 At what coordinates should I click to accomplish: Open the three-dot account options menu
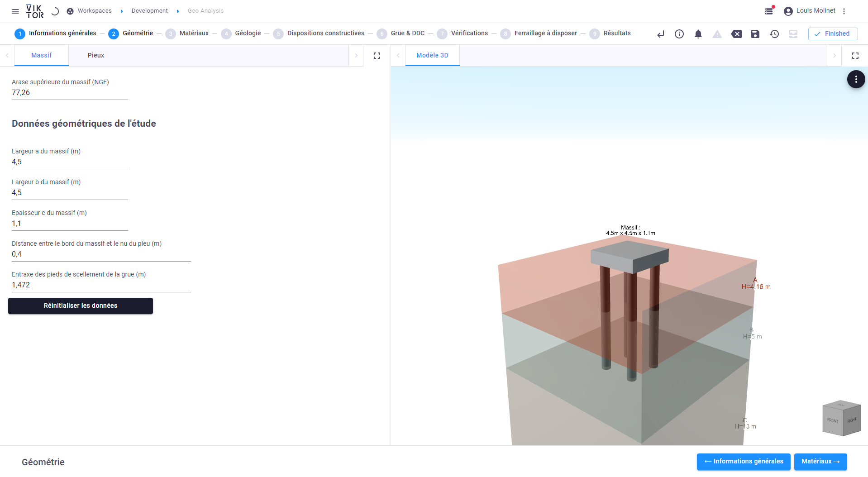[x=844, y=11]
